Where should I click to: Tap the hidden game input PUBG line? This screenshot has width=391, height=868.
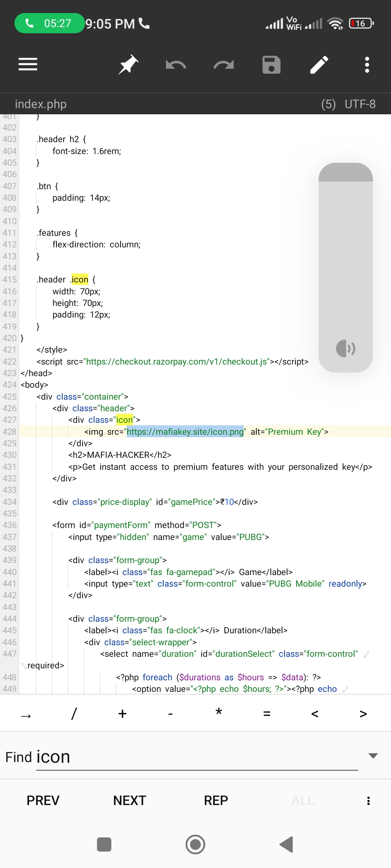[x=169, y=537]
